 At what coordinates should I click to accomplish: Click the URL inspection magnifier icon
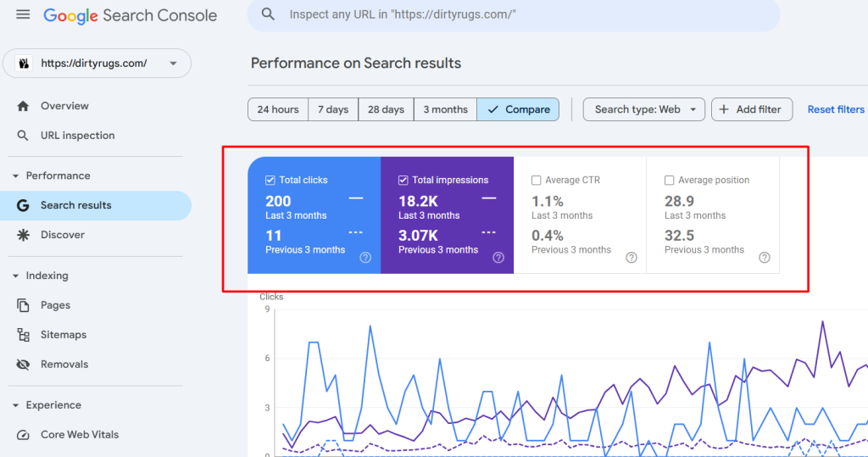[x=24, y=136]
